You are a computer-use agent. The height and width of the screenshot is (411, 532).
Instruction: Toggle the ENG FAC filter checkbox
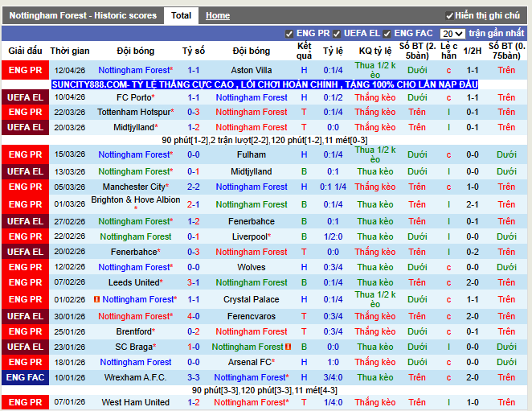[387, 34]
